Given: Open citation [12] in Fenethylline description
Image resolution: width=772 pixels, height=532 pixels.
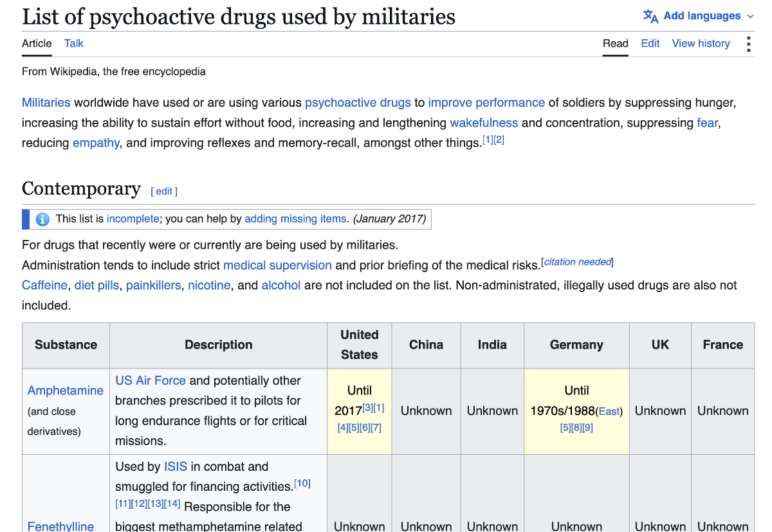Looking at the screenshot, I should coord(139,504).
